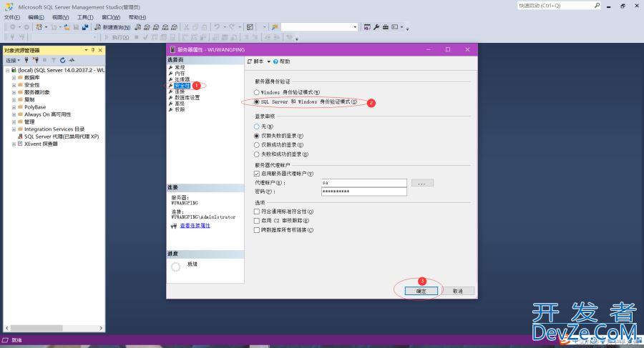Viewport: 644px width, 348px height.
Task: Expand the 服务器对象 node
Action: click(14, 92)
